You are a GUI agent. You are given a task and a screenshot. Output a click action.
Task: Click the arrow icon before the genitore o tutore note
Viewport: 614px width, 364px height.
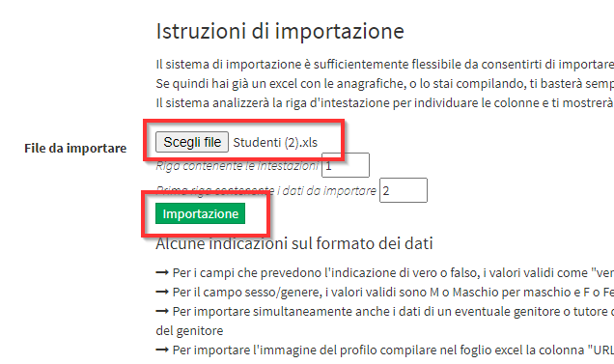coord(162,312)
